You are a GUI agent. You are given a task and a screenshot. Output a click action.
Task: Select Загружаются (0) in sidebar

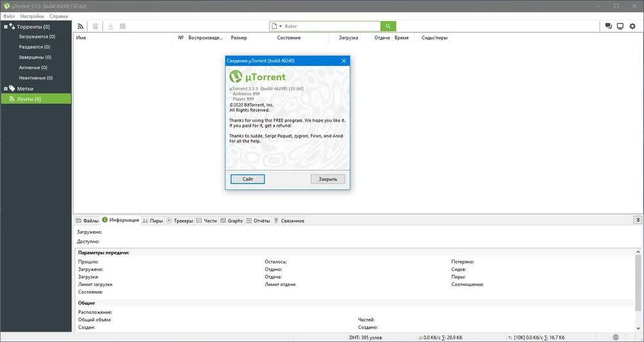pos(36,37)
